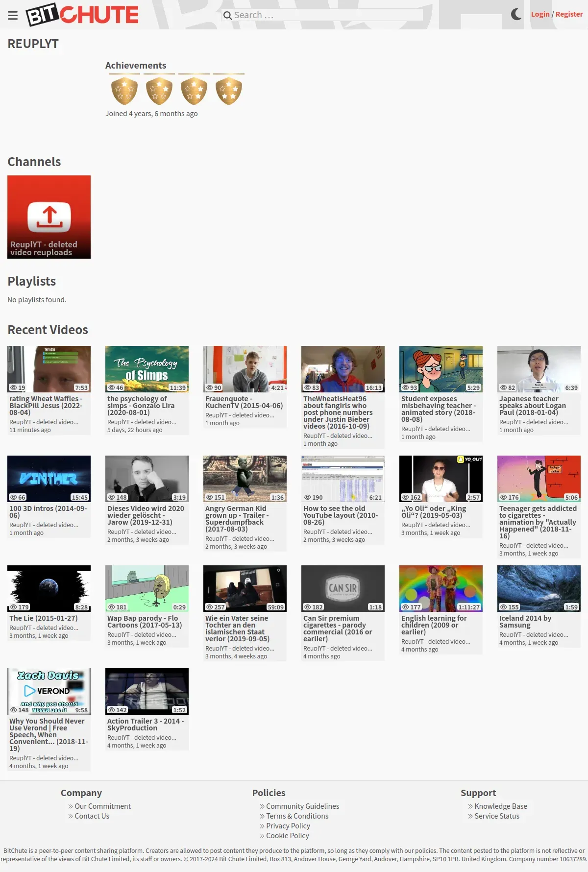Viewport: 588px width, 872px height.
Task: Open Teenager addicted to cigarettes thumbnail
Action: (x=539, y=479)
